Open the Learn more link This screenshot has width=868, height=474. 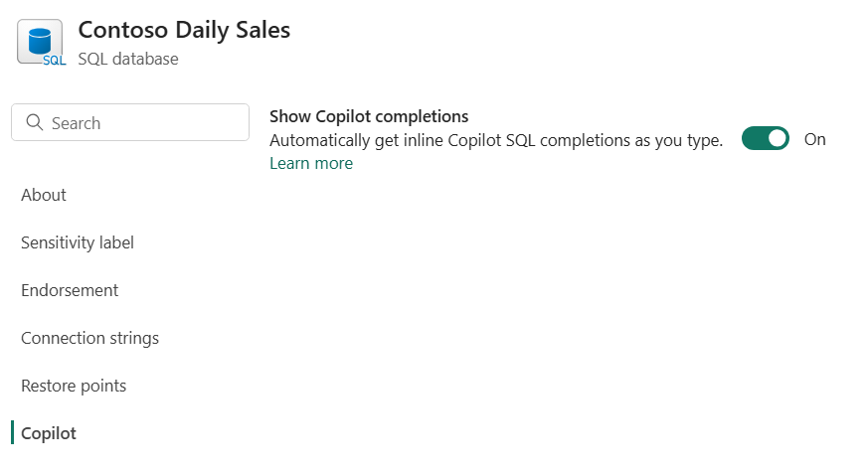coord(311,163)
